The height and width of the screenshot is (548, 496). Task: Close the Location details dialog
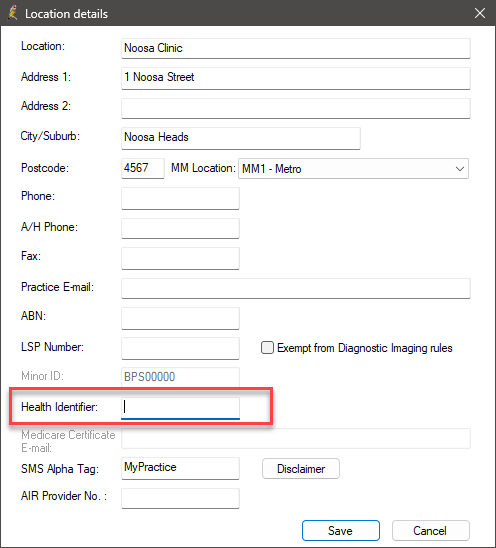coord(480,13)
